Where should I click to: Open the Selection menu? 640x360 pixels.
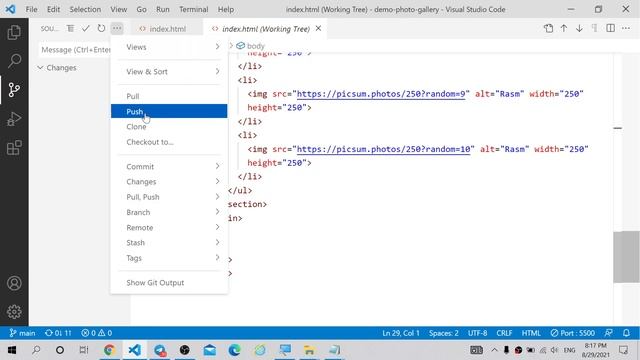click(85, 9)
